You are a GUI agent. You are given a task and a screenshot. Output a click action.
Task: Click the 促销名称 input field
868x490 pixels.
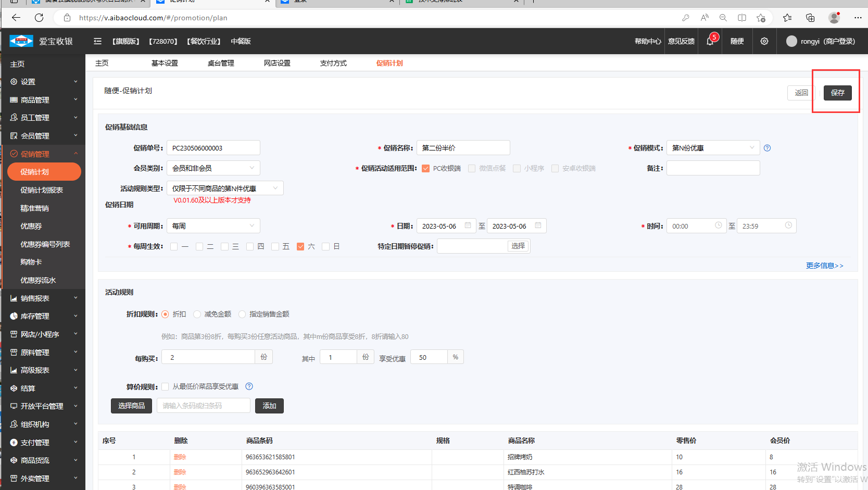(x=463, y=148)
